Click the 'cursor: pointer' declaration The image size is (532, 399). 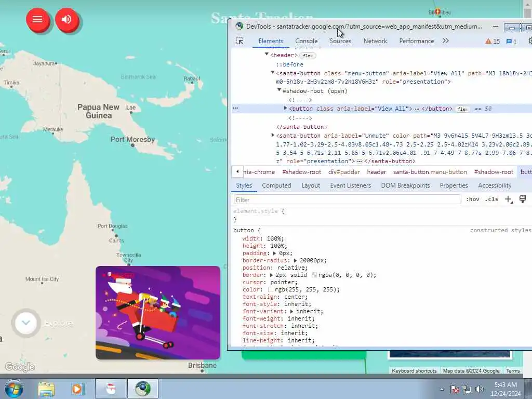[270, 282]
